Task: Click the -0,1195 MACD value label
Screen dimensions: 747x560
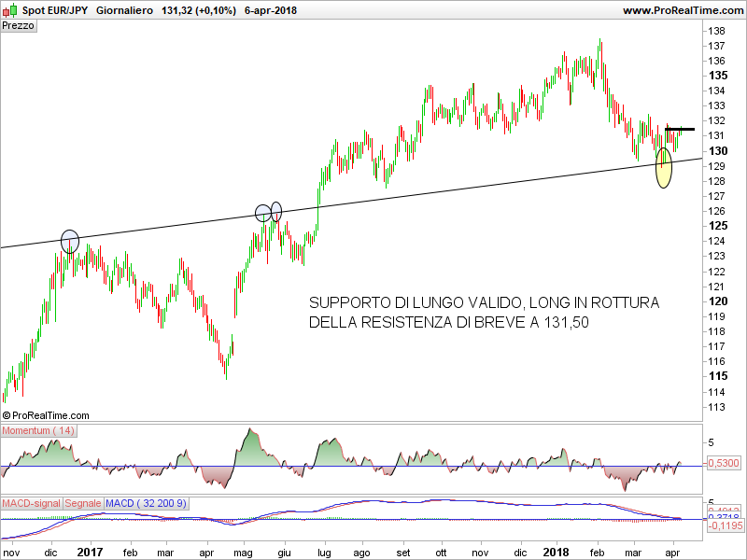Action: coord(726,525)
